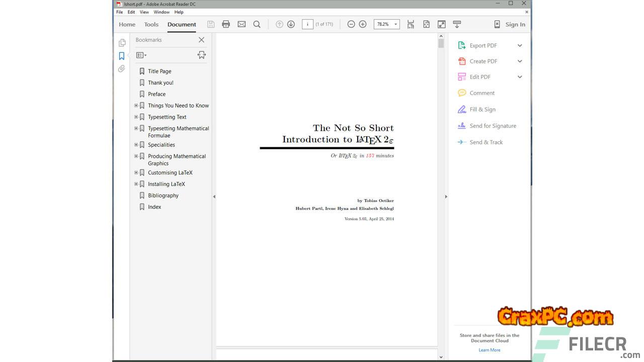Toggle the Bookmarks panel icon

122,56
